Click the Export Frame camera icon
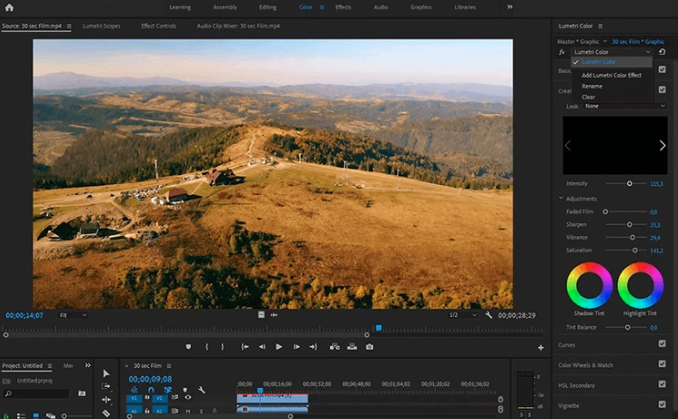Screen dimensions: 678x419 (x=369, y=347)
